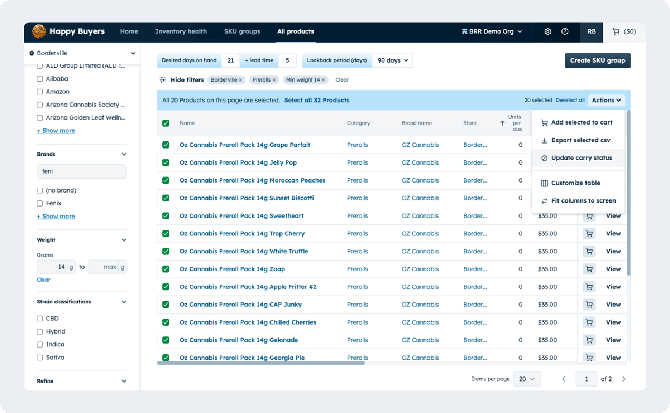This screenshot has height=413, width=670.
Task: Open the Items per page dropdown
Action: pos(526,379)
